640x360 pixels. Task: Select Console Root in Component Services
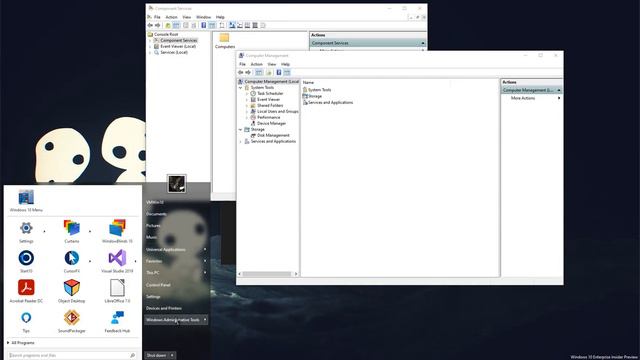[x=166, y=34]
